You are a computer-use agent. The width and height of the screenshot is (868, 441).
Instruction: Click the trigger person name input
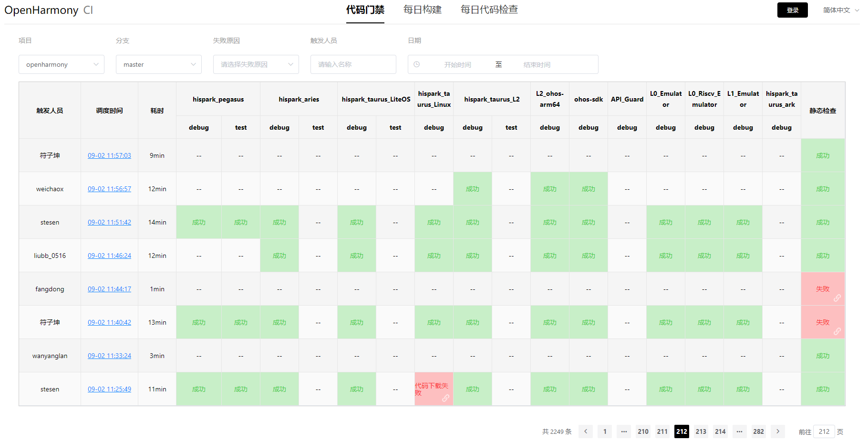pyautogui.click(x=353, y=64)
